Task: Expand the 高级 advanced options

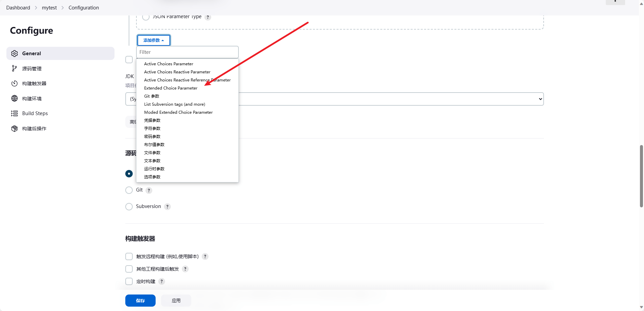Action: (132, 122)
